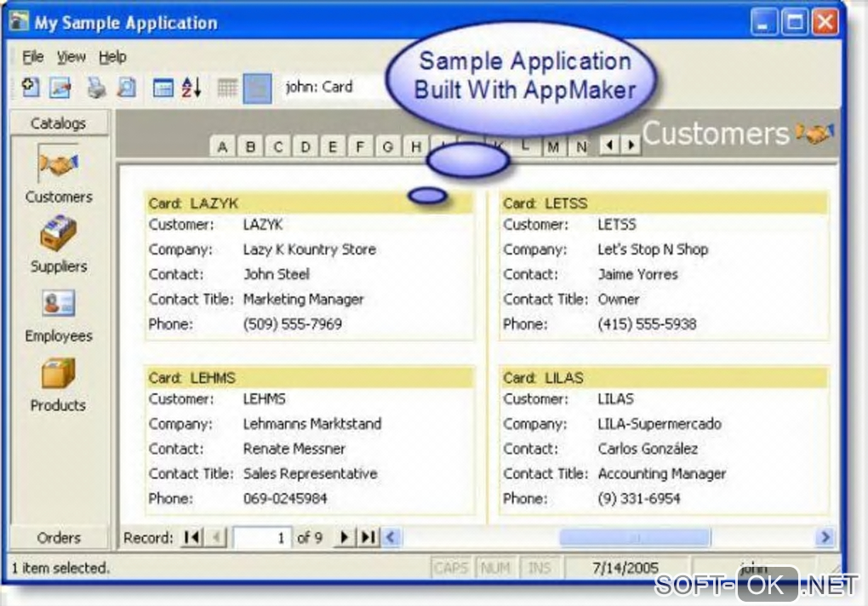Click the horizontal scrollbar thumb
This screenshot has width=868, height=606.
(x=635, y=537)
